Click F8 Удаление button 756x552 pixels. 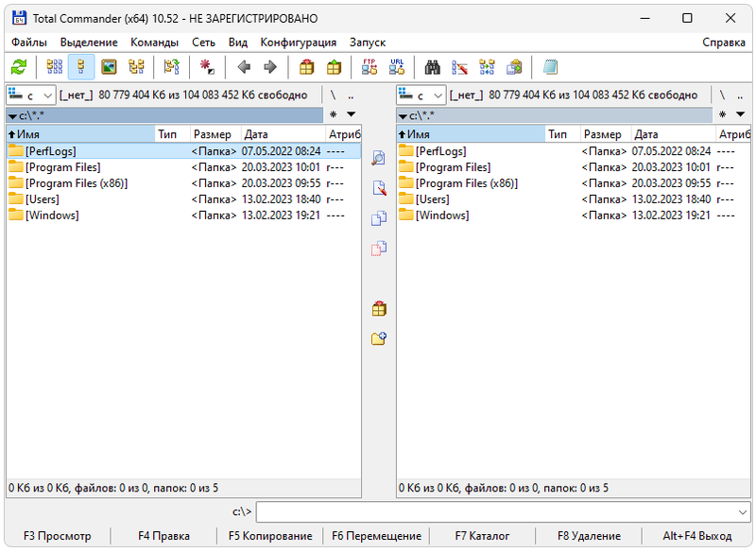(589, 536)
